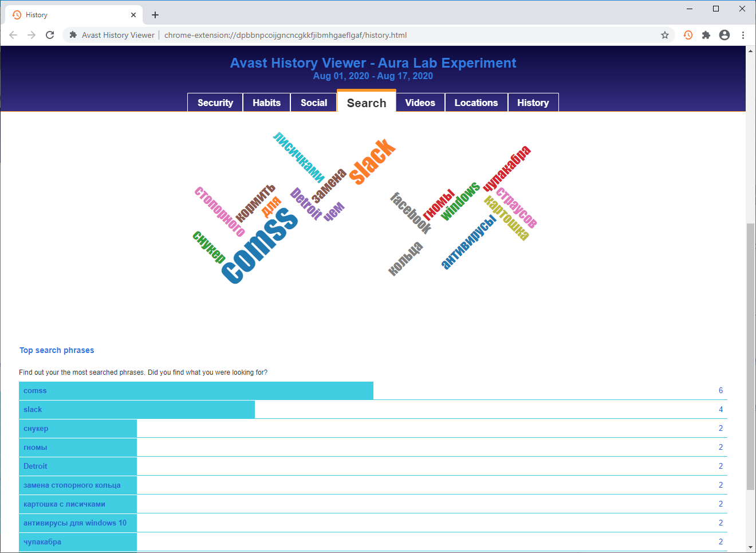Maximize the Chrome window

(716, 9)
